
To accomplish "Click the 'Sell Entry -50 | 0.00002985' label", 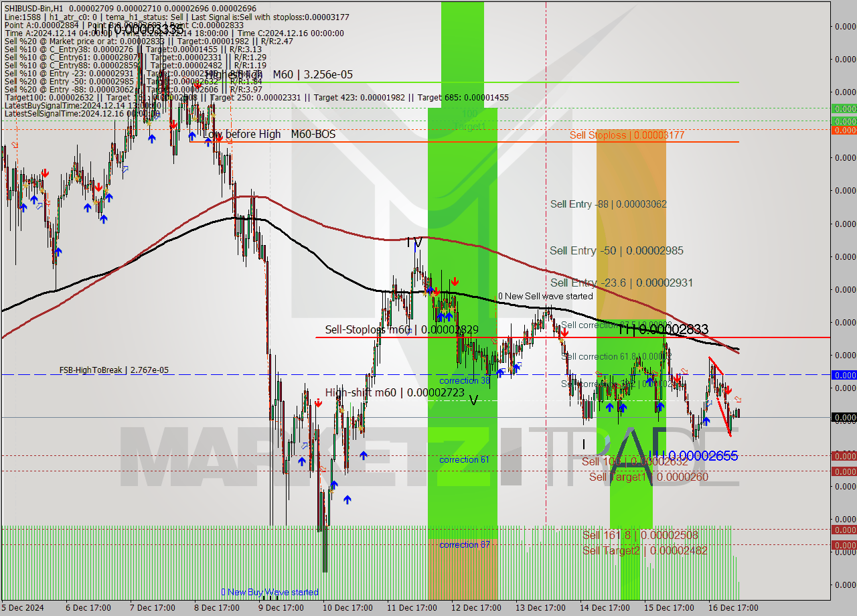I will [617, 250].
